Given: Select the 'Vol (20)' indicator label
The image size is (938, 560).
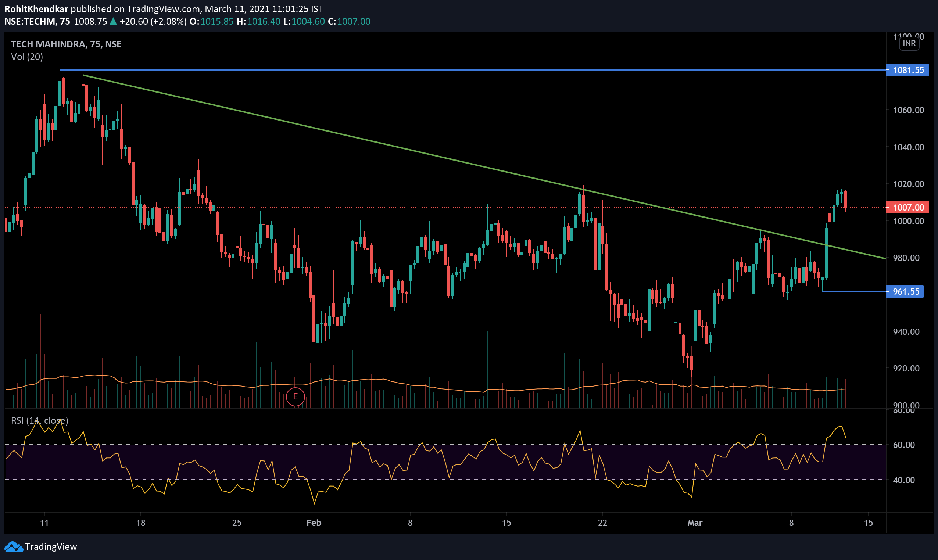Looking at the screenshot, I should [27, 57].
